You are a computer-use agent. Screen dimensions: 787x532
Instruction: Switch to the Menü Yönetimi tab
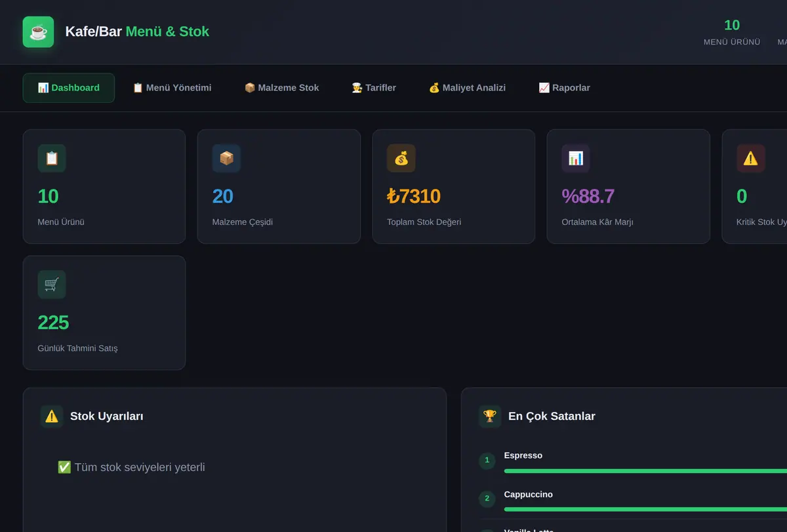[172, 88]
